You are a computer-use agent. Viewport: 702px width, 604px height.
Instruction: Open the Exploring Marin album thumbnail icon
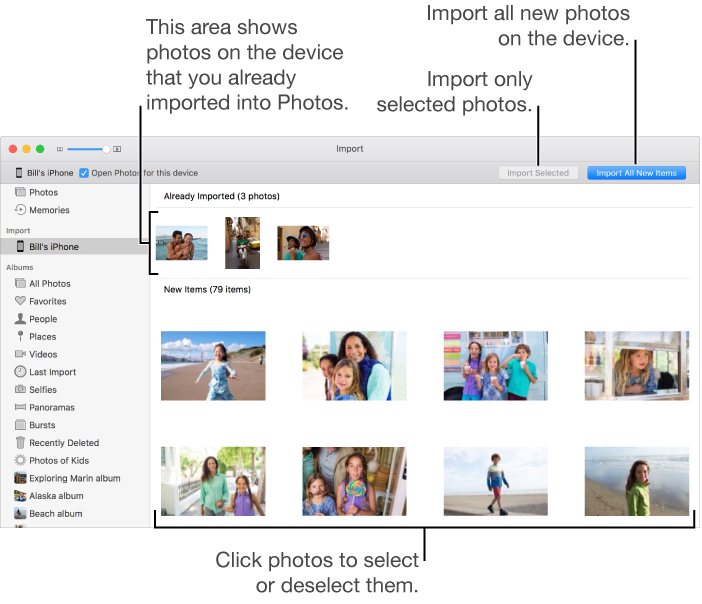coord(20,478)
